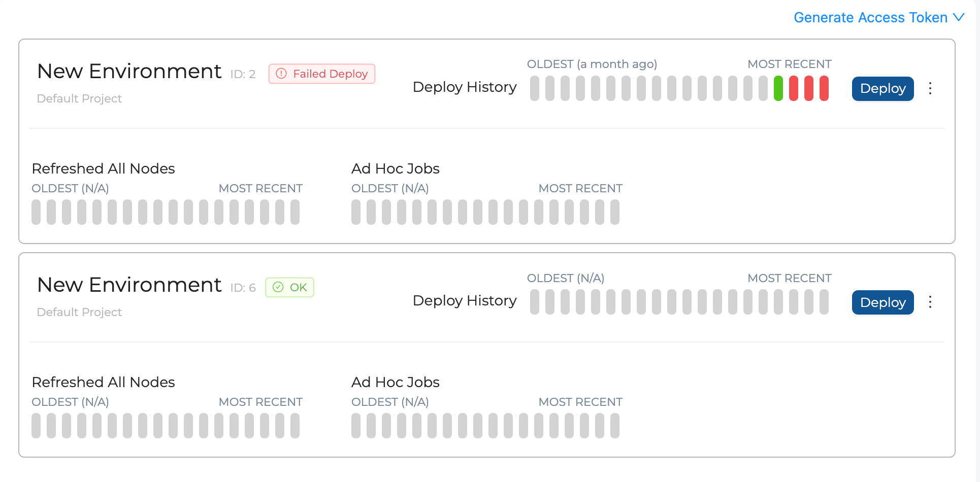Click the chevron next to Generate Access Token
The height and width of the screenshot is (482, 980).
click(x=958, y=17)
